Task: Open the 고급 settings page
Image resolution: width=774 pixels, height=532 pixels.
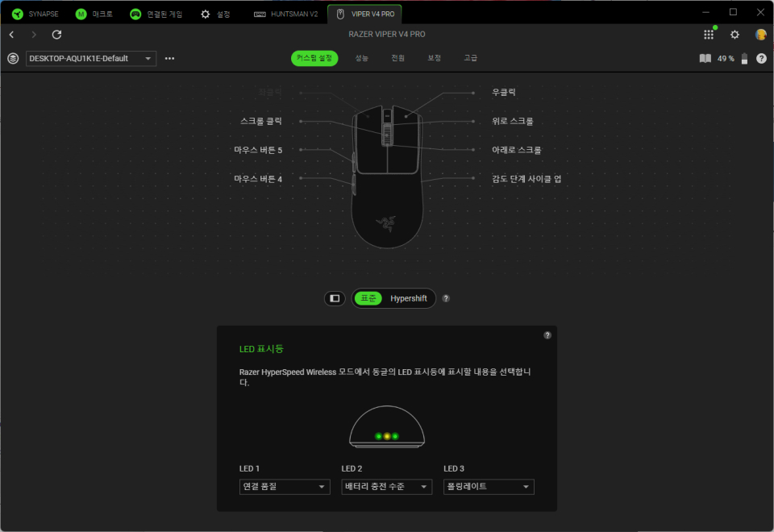Action: pos(471,58)
